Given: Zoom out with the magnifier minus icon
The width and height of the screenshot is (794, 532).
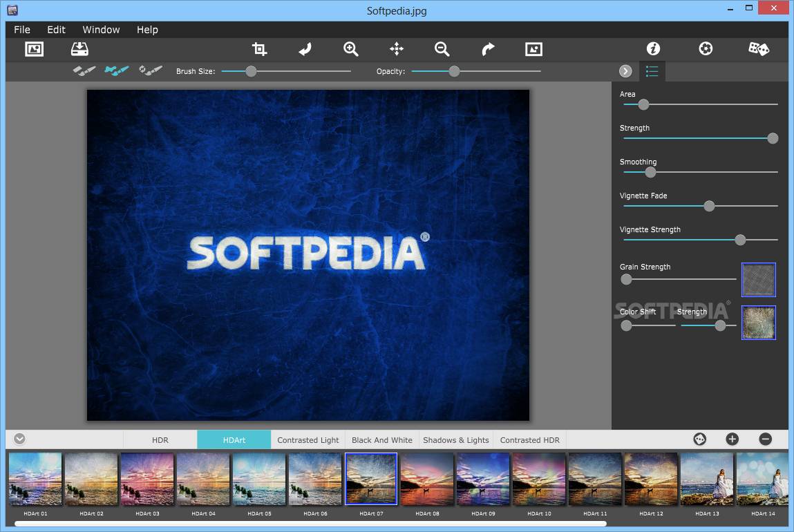Looking at the screenshot, I should pyautogui.click(x=442, y=49).
